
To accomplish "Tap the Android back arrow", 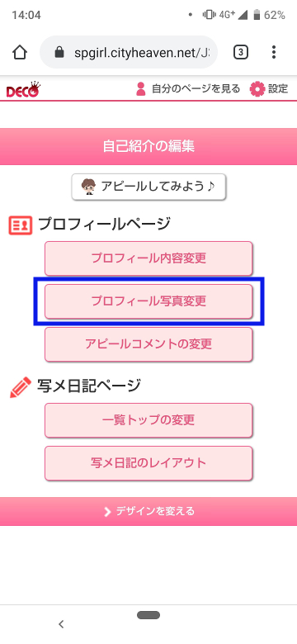I will 61,624.
